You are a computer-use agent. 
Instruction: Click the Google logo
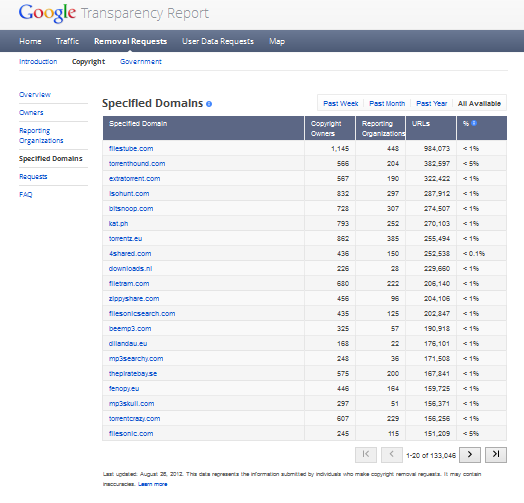47,13
